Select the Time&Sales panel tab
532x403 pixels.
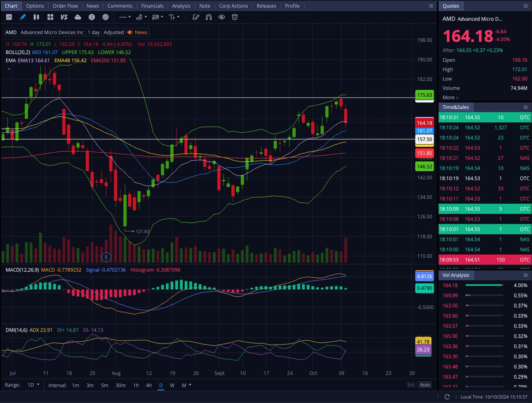(x=456, y=107)
